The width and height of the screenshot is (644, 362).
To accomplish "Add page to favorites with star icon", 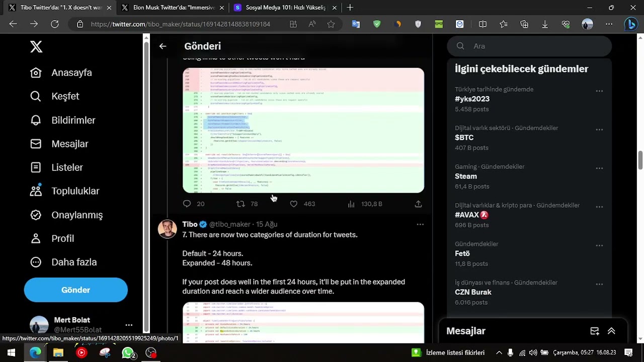I will [331, 24].
